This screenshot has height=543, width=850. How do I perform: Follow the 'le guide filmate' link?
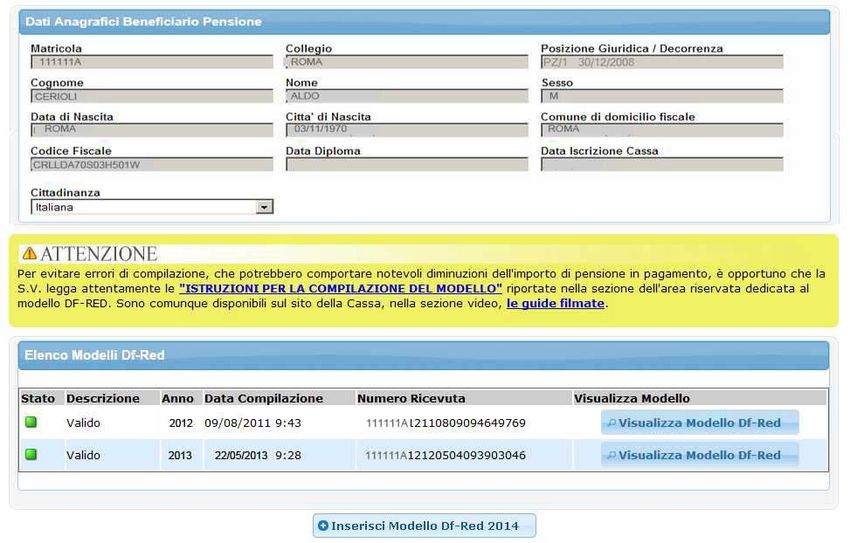555,303
